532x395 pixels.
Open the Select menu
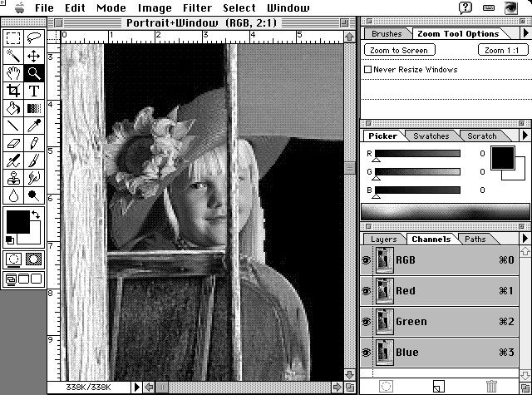239,7
